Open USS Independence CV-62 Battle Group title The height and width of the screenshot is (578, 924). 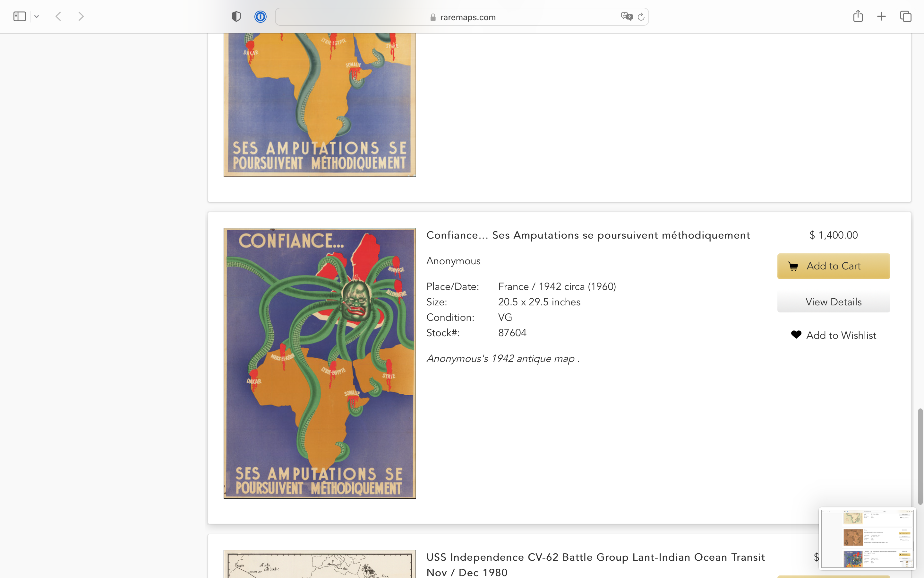pos(595,565)
